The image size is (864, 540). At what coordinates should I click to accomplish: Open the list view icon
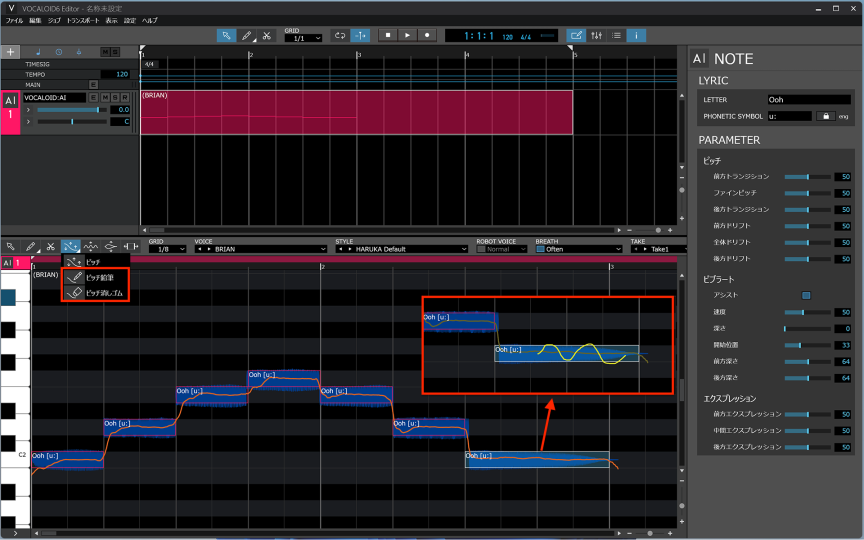click(x=617, y=36)
